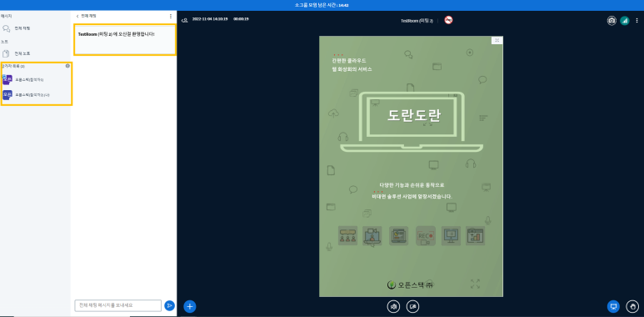This screenshot has height=317, width=644.
Task: Minimize the presentation with corner button
Action: coord(497,40)
